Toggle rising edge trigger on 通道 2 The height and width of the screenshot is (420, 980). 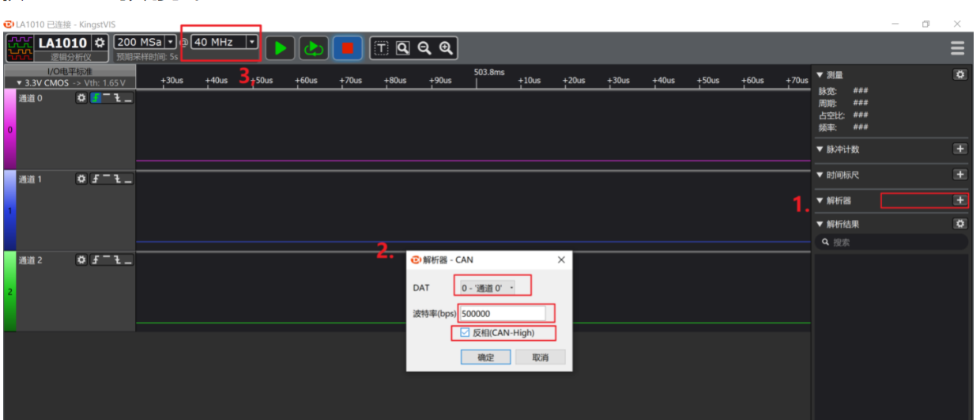pyautogui.click(x=94, y=259)
